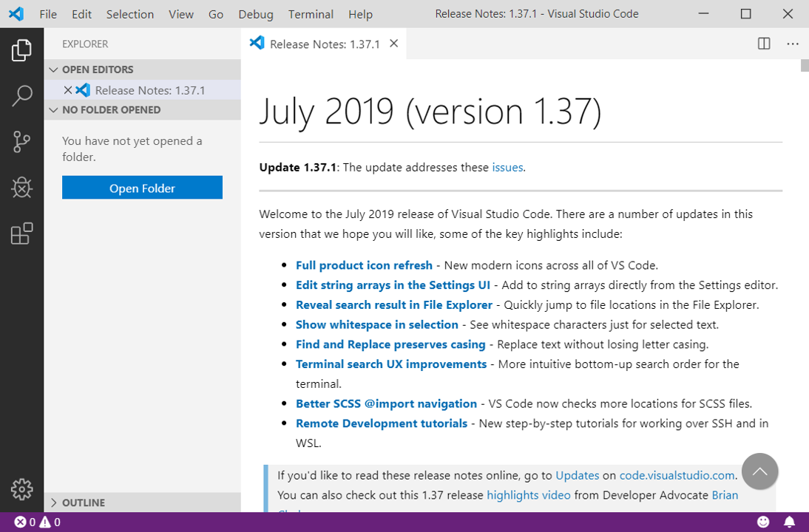This screenshot has width=809, height=532.
Task: Open the Extensions marketplace view
Action: click(x=21, y=233)
